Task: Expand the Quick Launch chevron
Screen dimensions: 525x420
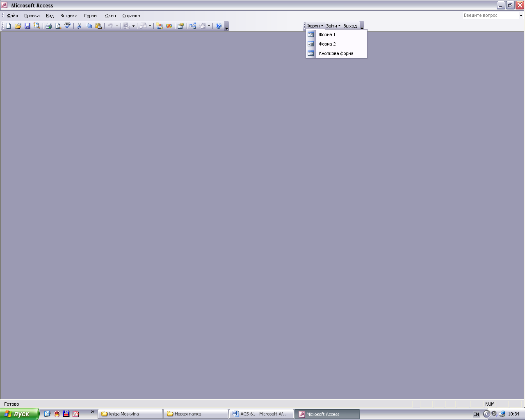Action: coord(93,412)
